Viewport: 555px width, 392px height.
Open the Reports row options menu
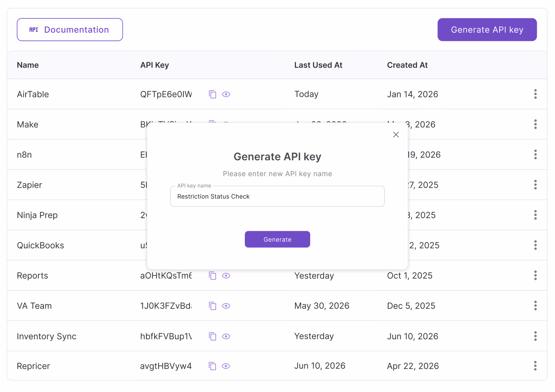[535, 276]
